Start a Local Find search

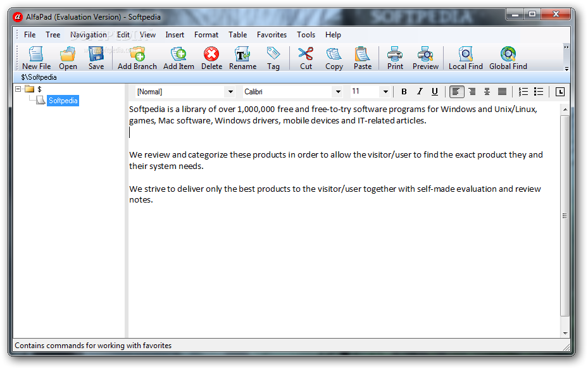465,58
